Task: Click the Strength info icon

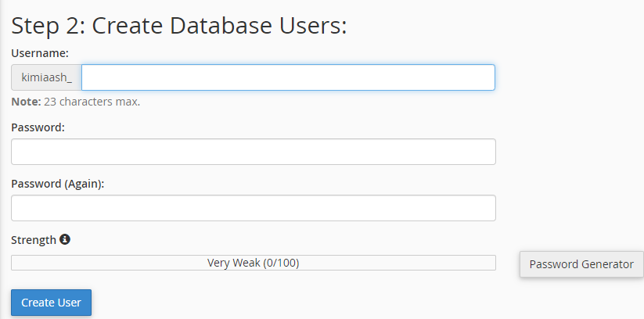Action: [x=64, y=239]
